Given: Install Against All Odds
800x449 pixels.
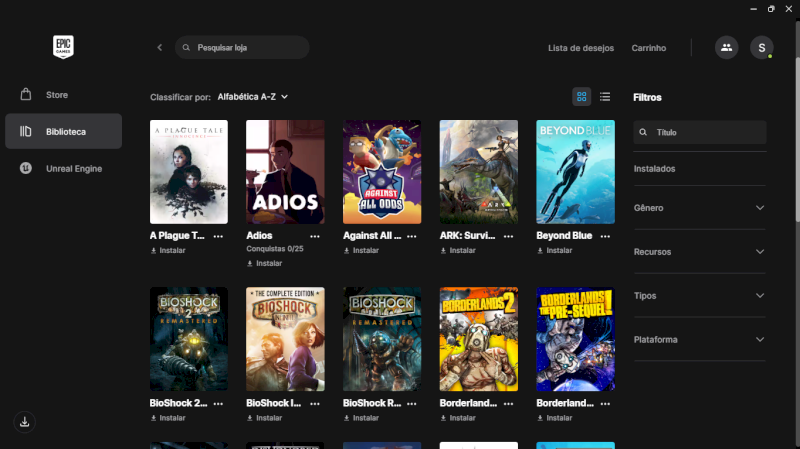Looking at the screenshot, I should click(361, 251).
